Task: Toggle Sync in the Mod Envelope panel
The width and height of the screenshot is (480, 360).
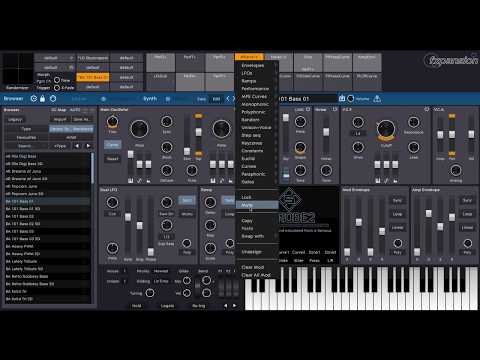Action: click(397, 200)
